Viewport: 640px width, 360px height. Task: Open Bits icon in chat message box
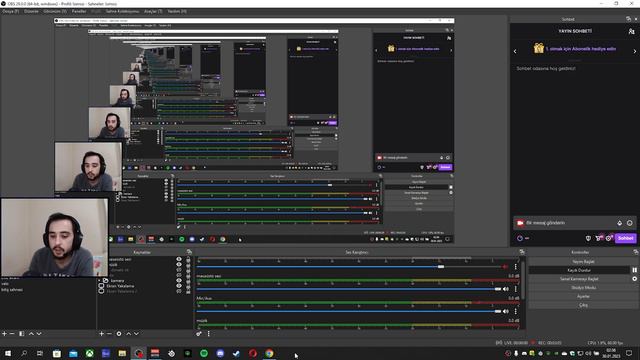(x=620, y=223)
